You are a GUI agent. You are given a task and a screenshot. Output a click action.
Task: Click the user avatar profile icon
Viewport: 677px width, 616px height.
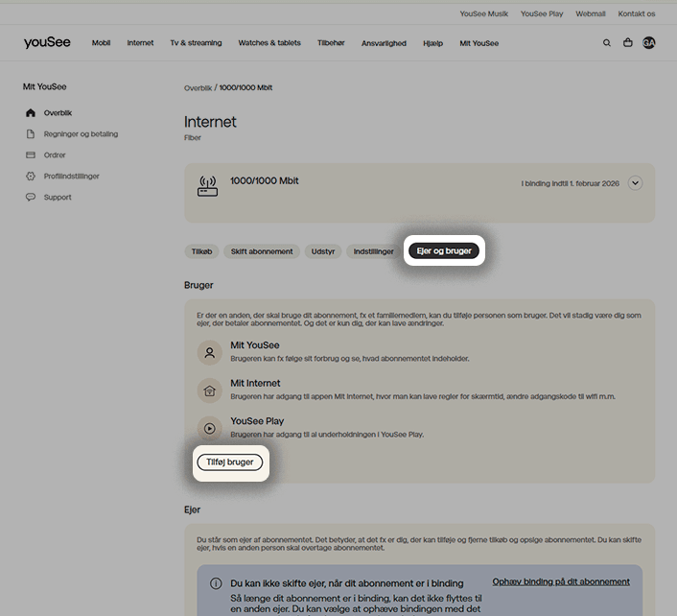pyautogui.click(x=649, y=43)
